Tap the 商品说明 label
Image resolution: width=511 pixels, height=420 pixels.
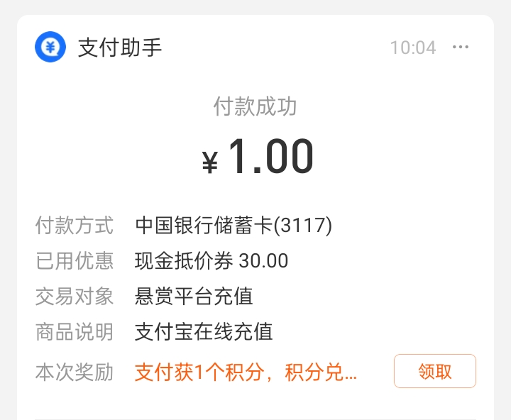coord(75,332)
